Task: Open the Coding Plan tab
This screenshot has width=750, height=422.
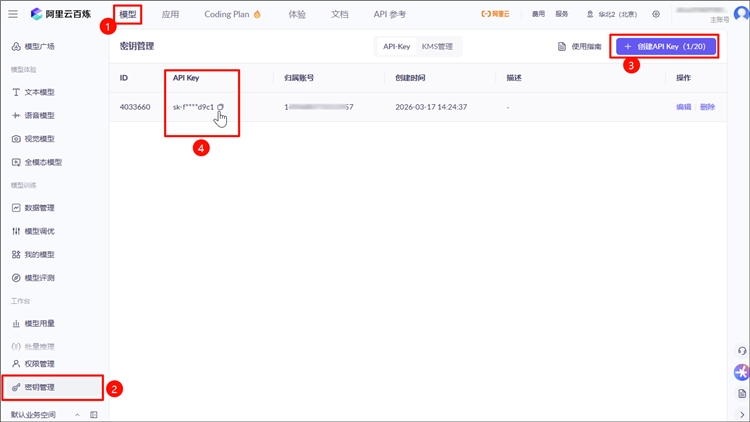Action: pos(232,14)
